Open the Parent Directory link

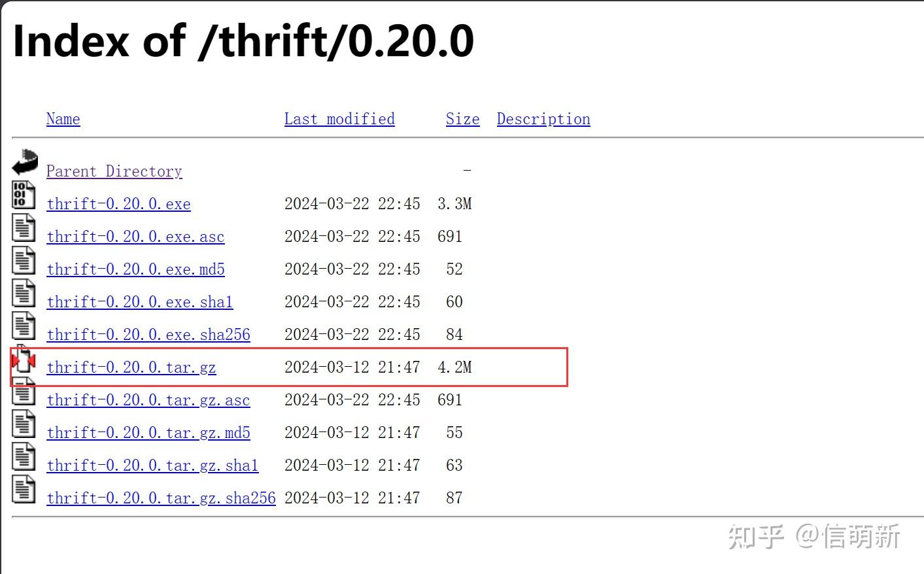click(114, 171)
